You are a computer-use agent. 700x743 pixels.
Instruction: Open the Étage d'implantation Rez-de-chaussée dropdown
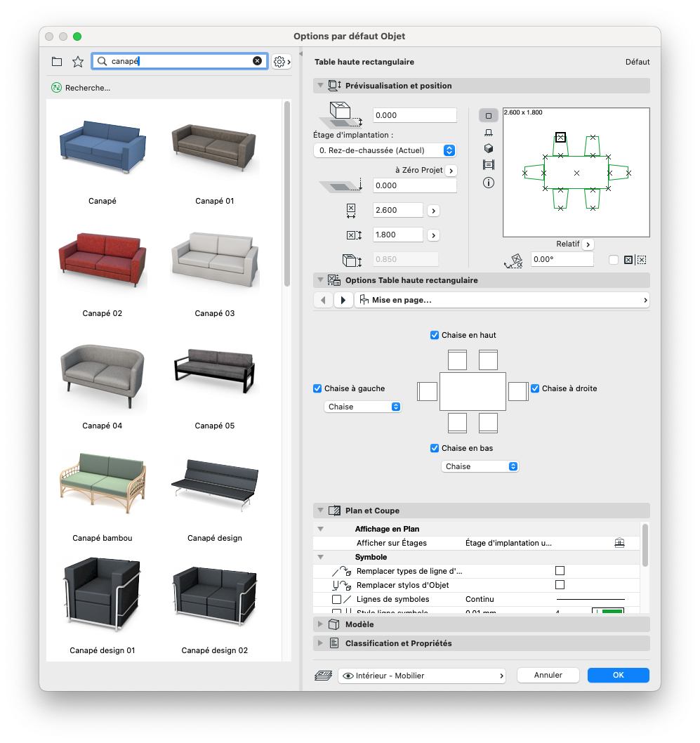(x=385, y=150)
